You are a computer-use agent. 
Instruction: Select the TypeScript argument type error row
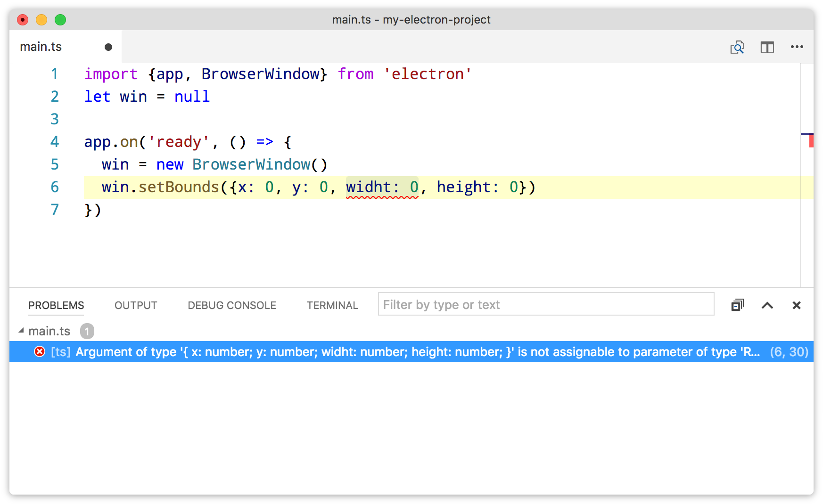(411, 351)
